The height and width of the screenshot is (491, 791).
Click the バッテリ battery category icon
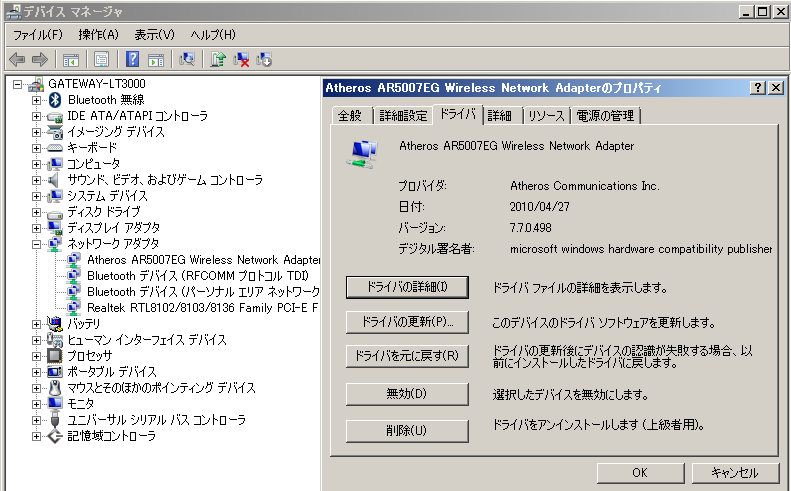coord(54,323)
